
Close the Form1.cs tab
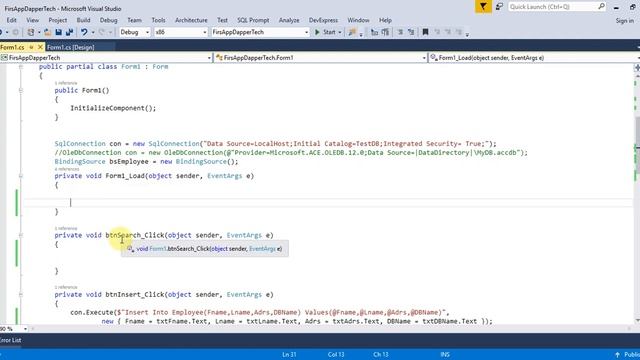40,47
